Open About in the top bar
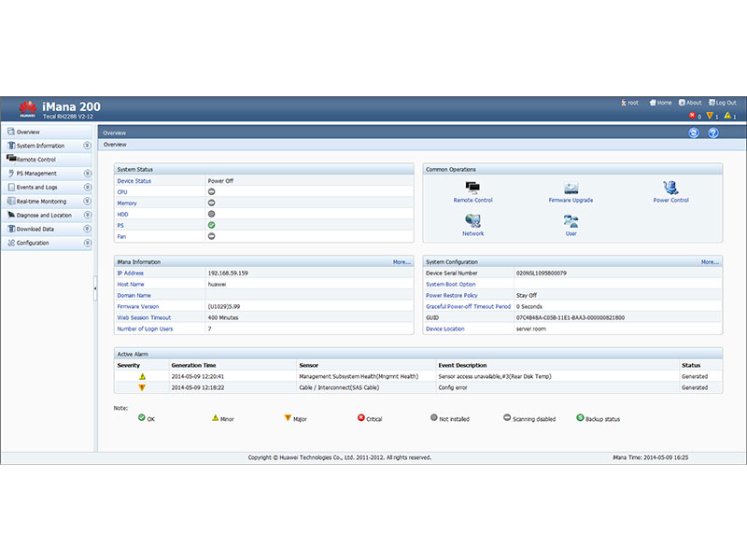 click(x=690, y=103)
